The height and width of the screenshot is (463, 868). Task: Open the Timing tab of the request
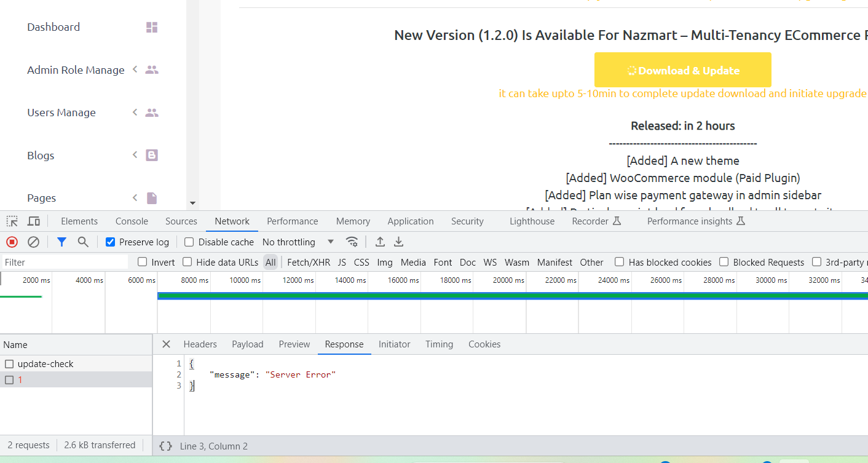point(439,344)
